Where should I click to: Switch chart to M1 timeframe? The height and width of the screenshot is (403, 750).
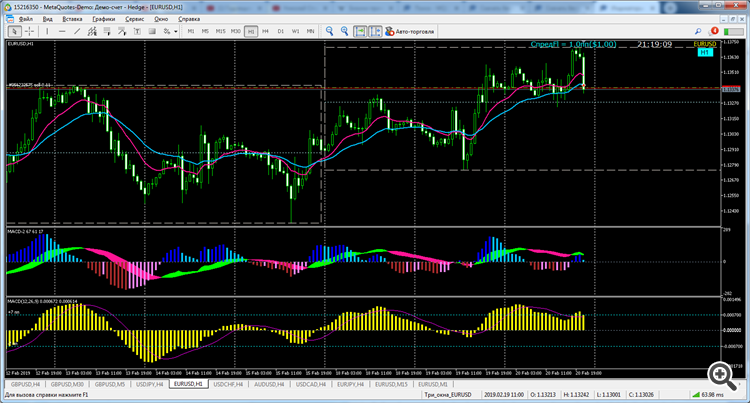click(x=191, y=32)
